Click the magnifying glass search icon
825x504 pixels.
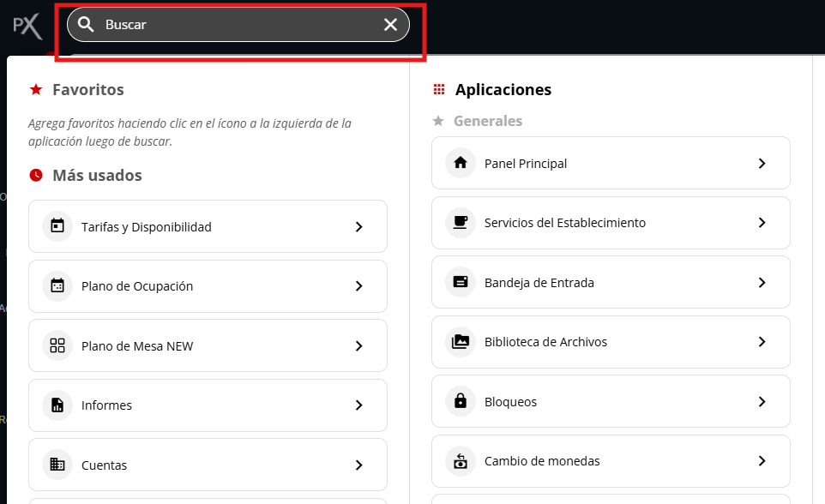pos(87,24)
